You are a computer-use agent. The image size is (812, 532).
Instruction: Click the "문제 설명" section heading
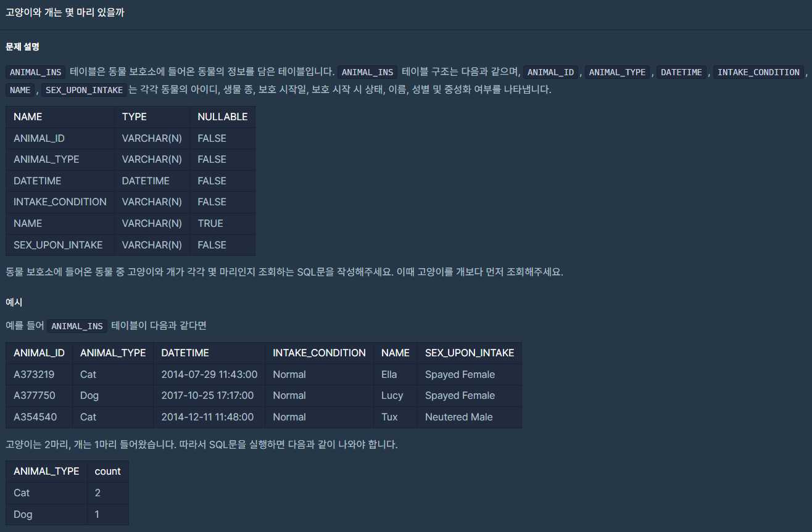(22, 47)
